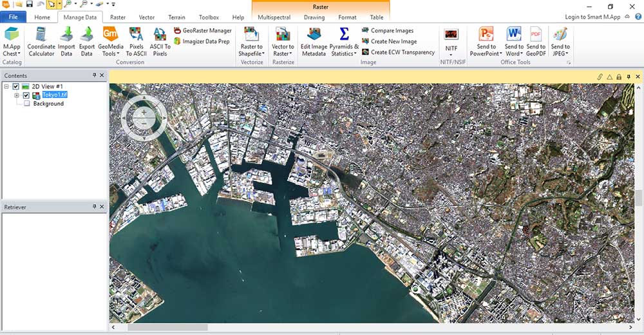This screenshot has height=335, width=644.
Task: Toggle the 2D View #1 checkbox
Action: click(15, 86)
